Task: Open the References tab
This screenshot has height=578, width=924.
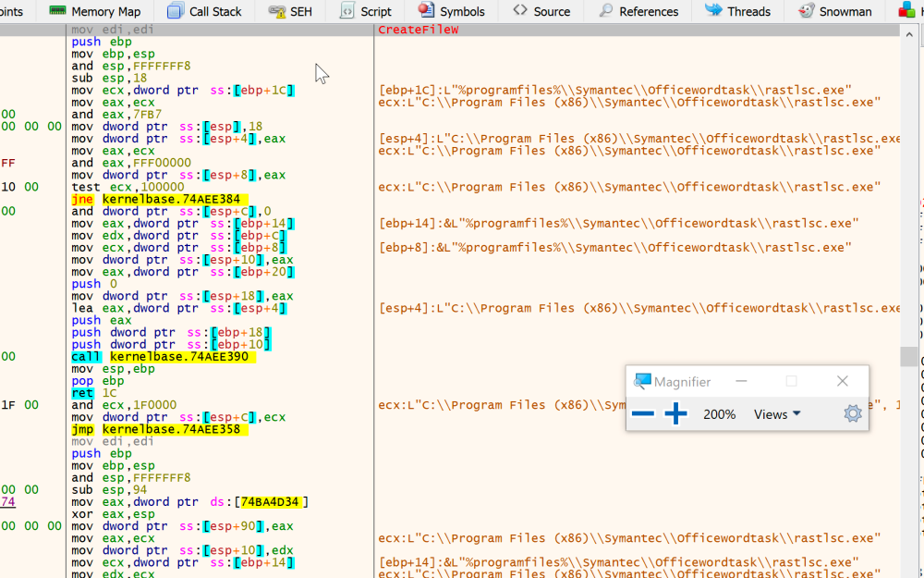Action: tap(638, 11)
